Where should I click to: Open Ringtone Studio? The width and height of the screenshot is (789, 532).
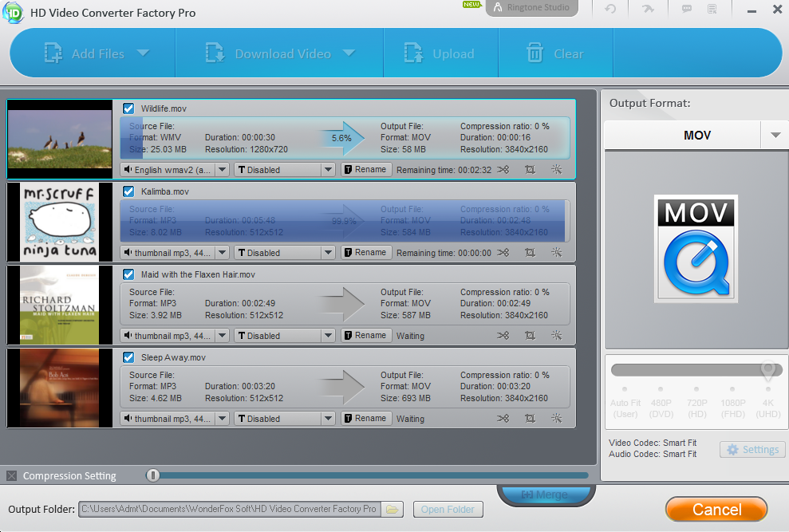point(538,8)
